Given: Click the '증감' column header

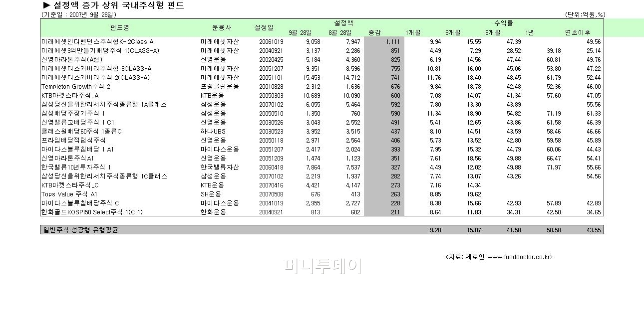Looking at the screenshot, I should [374, 32].
